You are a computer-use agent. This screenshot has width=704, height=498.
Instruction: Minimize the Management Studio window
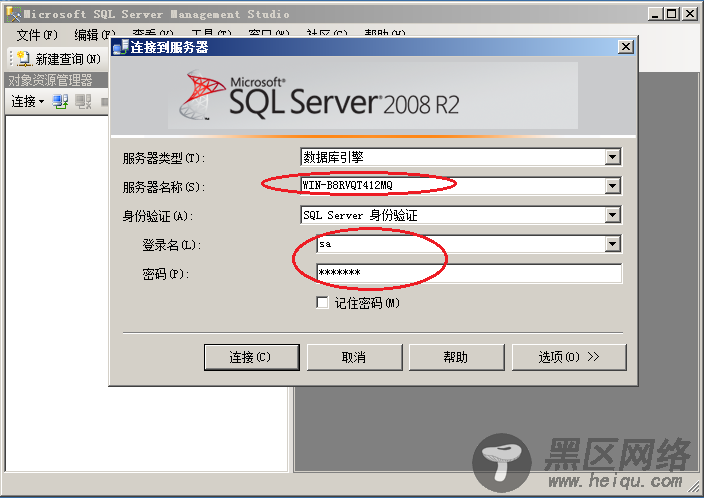click(x=656, y=14)
